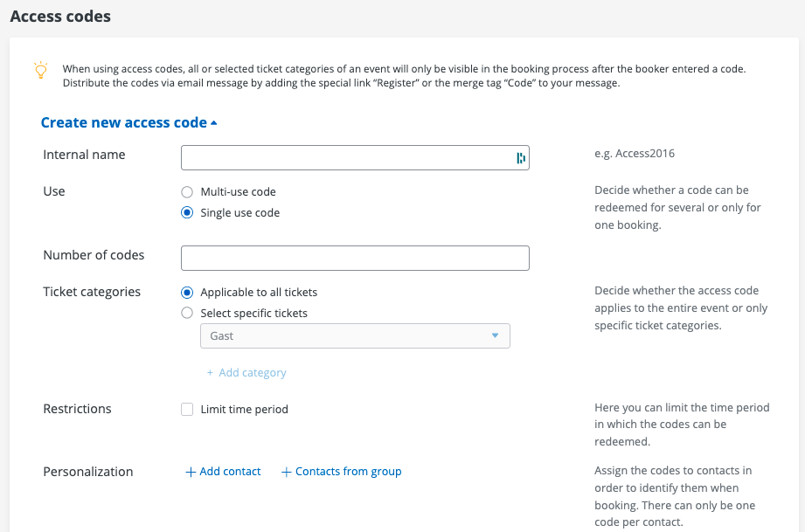Click the plus icon beside Add category
Image resolution: width=805 pixels, height=532 pixels.
[x=210, y=373]
